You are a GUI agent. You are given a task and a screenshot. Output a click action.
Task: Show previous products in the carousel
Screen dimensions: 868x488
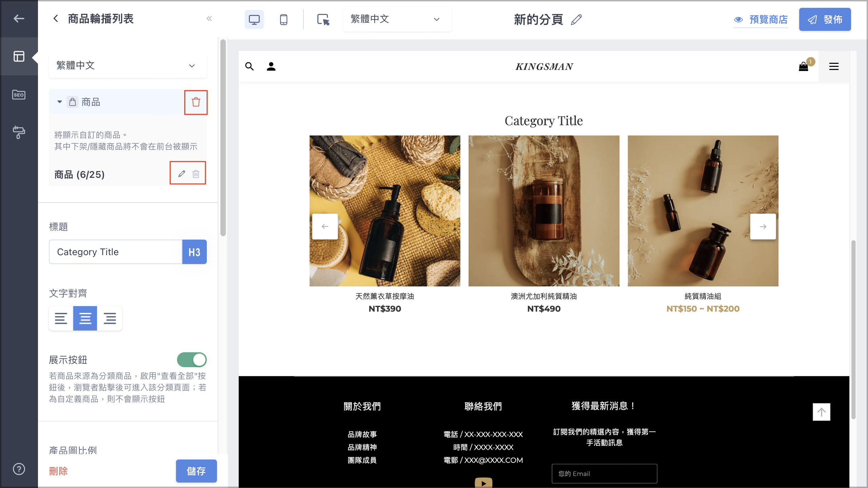tap(325, 226)
